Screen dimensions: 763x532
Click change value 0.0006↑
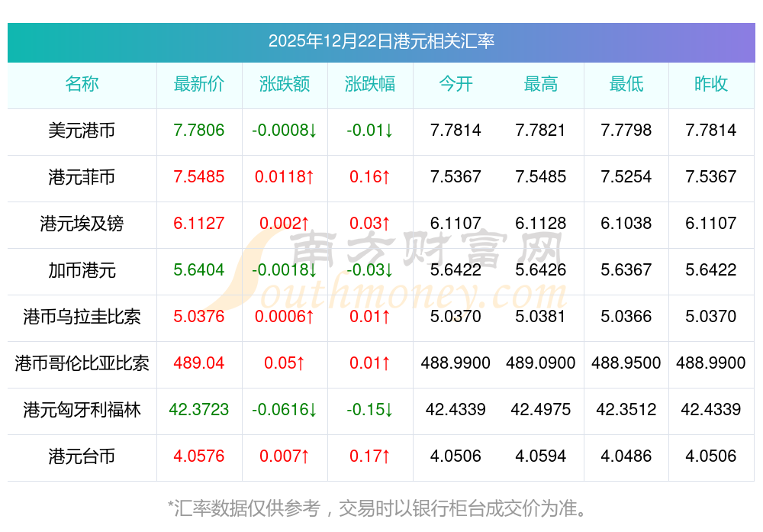point(285,317)
